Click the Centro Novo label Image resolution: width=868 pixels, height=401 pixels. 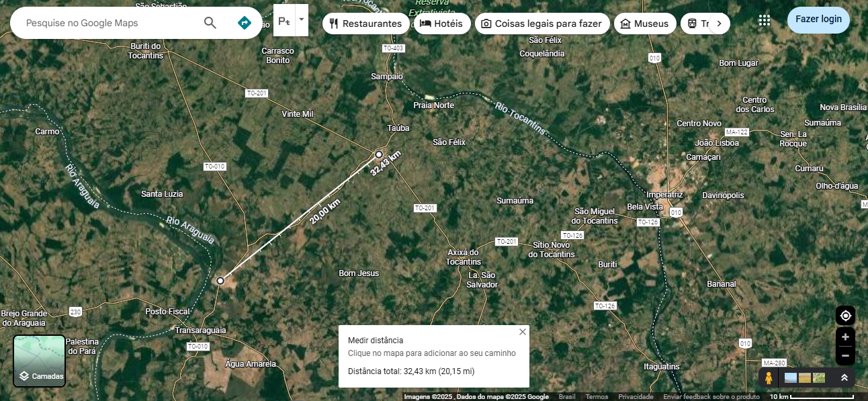point(699,124)
